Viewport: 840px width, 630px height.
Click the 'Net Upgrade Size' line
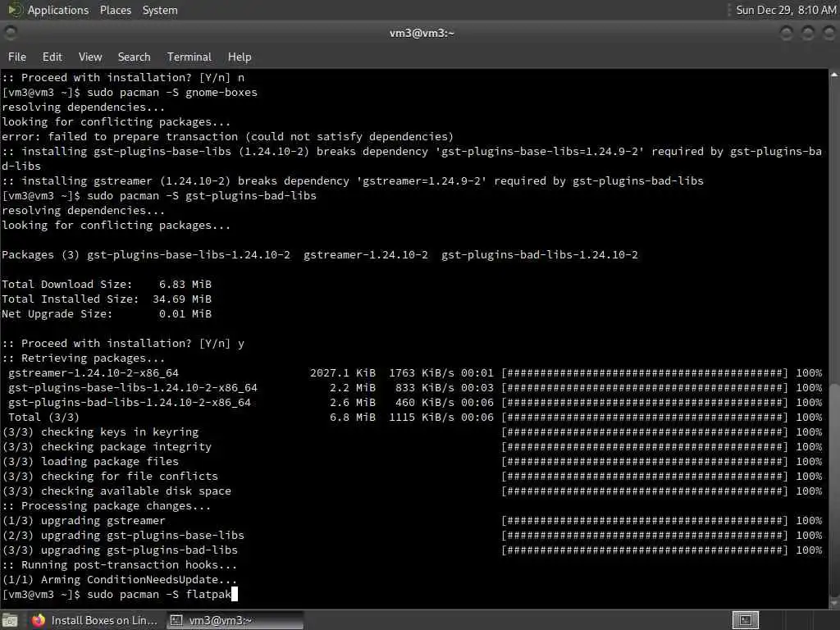pyautogui.click(x=107, y=313)
